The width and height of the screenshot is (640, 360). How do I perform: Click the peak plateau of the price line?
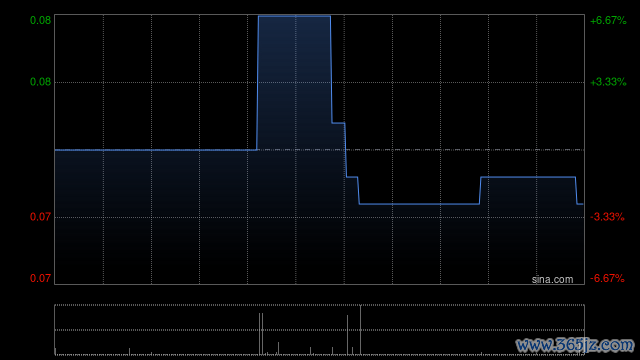tap(294, 16)
